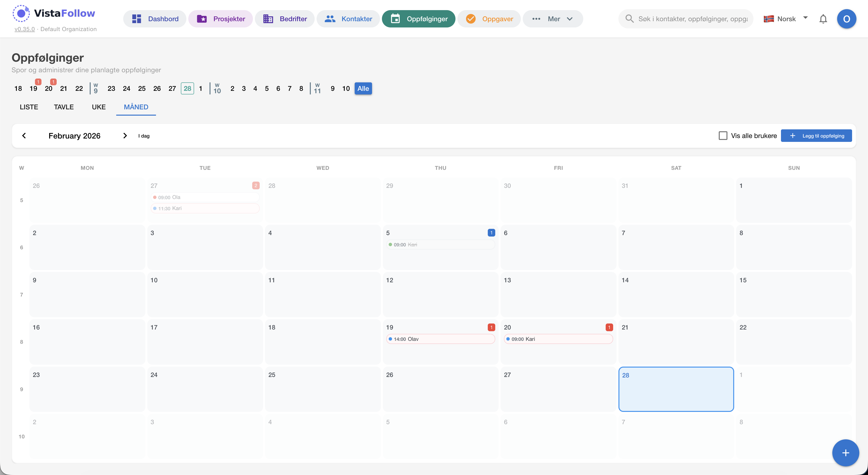Open Bedrifter via its building icon
868x475 pixels.
coord(268,19)
